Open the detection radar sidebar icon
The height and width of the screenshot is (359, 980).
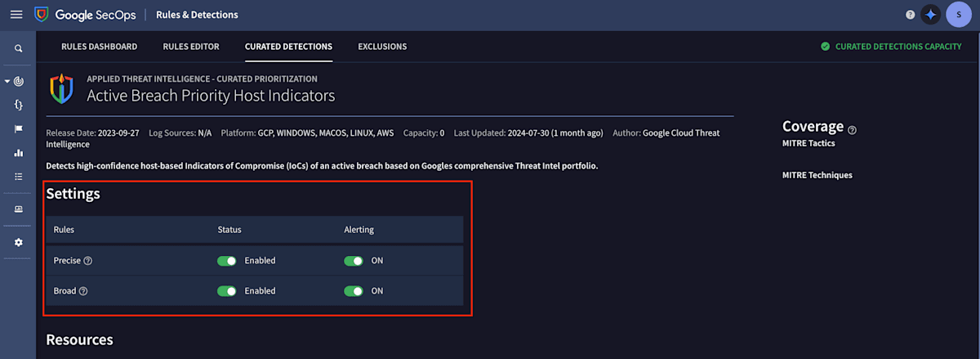[19, 82]
